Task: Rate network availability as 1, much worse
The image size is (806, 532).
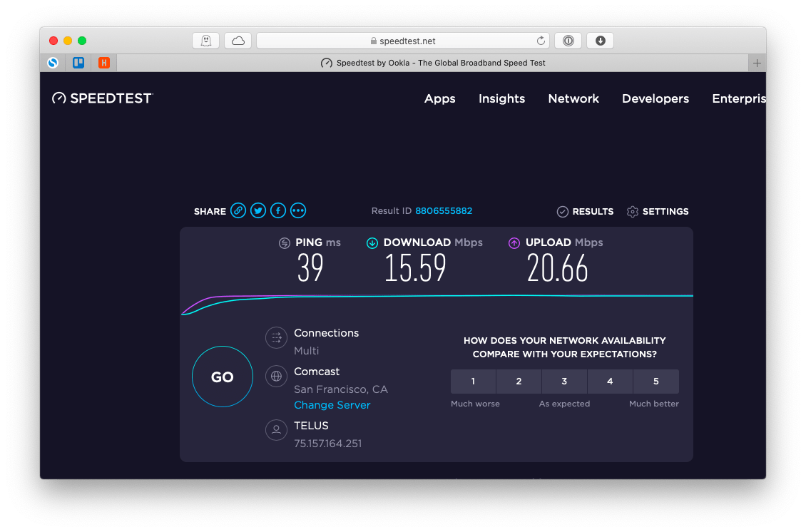Action: 473,381
